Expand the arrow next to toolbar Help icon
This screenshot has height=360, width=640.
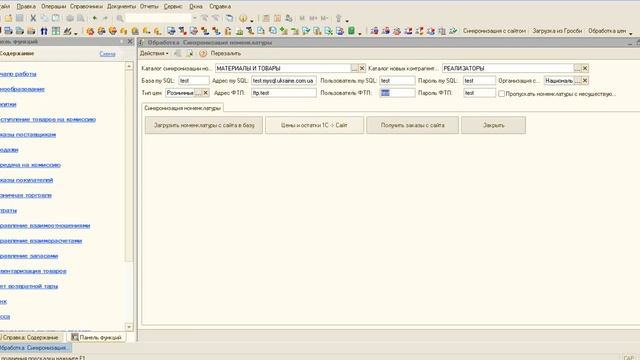[x=251, y=20]
